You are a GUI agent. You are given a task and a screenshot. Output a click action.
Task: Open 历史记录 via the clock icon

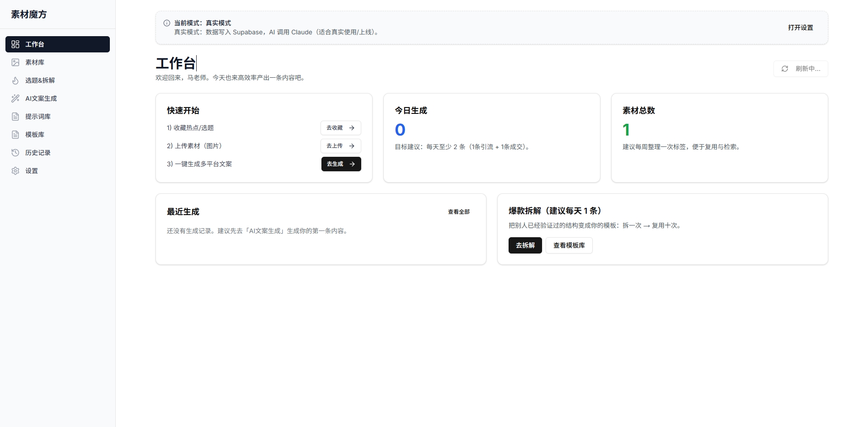tap(15, 153)
